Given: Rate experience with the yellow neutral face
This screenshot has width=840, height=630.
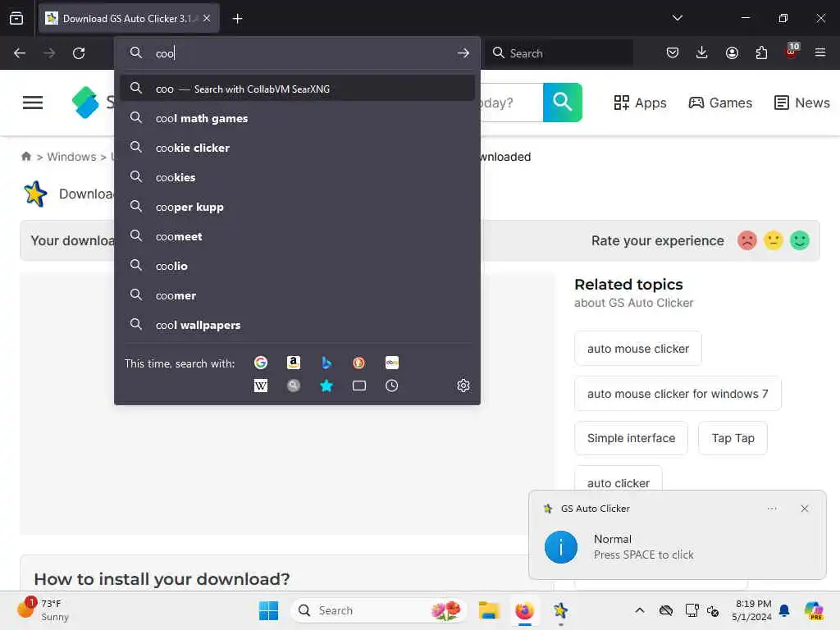Looking at the screenshot, I should click(773, 240).
